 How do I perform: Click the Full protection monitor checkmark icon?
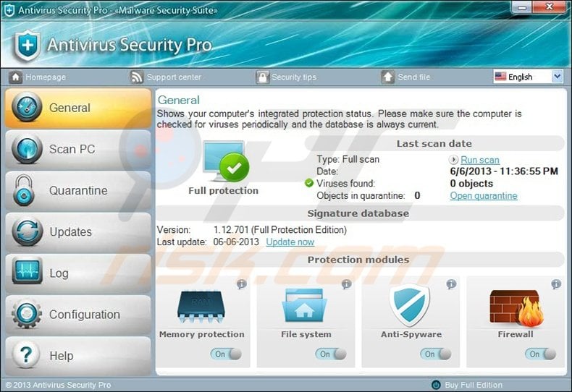point(226,162)
